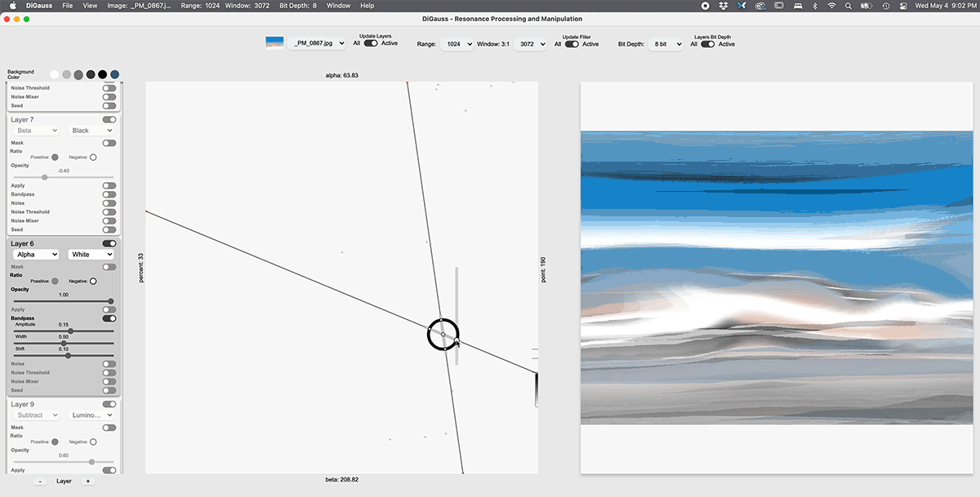Choose the black background color swatch
Image resolution: width=980 pixels, height=497 pixels.
[x=102, y=74]
